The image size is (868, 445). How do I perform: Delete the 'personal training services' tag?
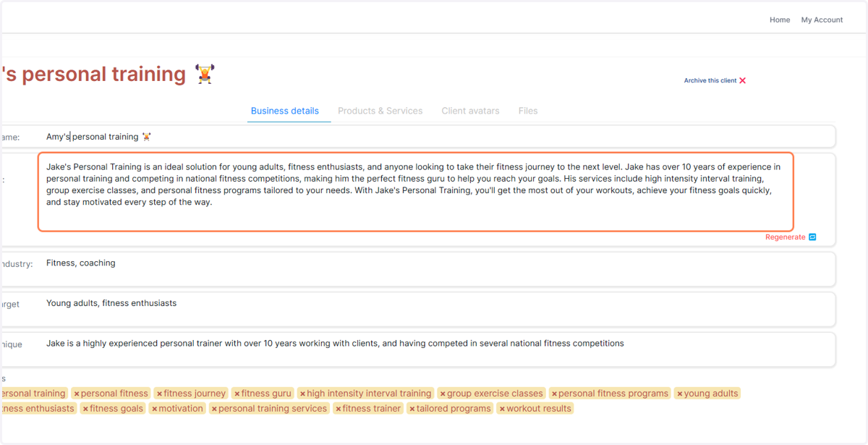(214, 409)
